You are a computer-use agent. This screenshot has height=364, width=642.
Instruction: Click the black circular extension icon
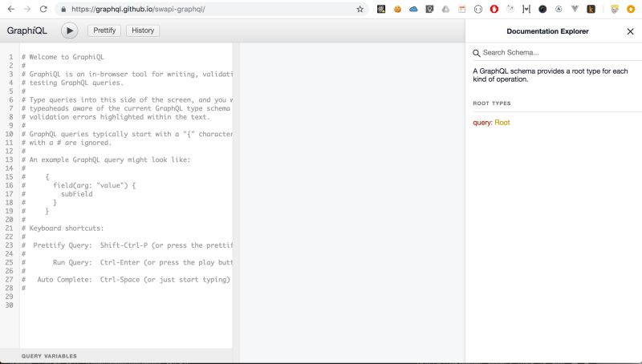tap(542, 9)
